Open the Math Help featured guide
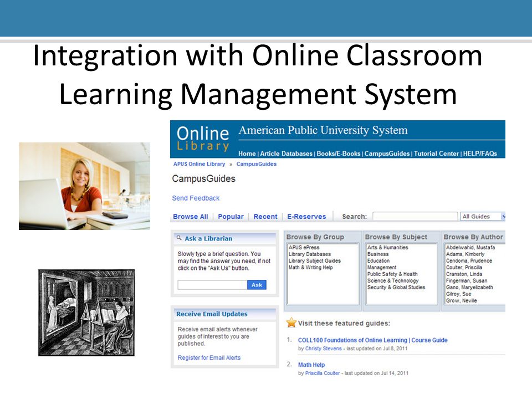Viewport: 532px width, 399px height. 311,365
